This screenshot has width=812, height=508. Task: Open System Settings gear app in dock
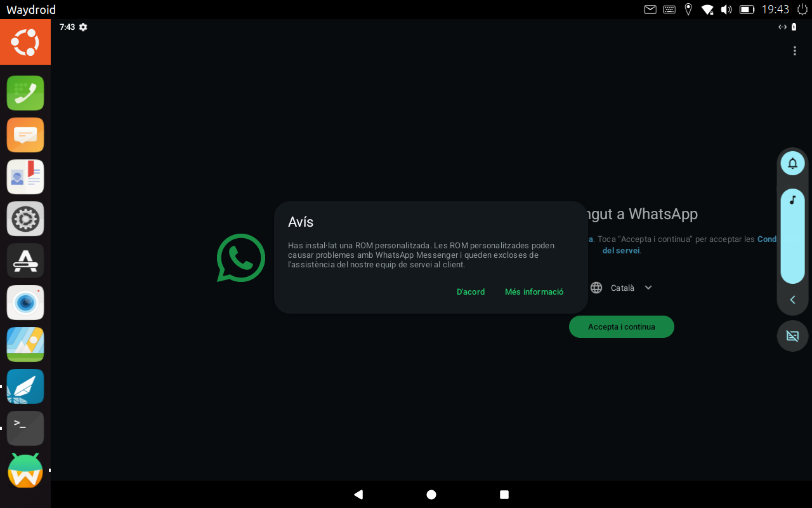coord(25,218)
